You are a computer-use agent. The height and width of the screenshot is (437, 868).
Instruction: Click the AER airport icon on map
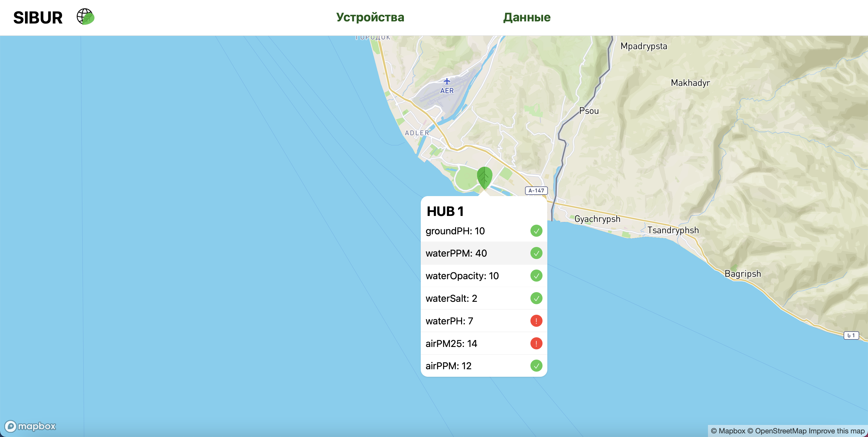click(447, 82)
